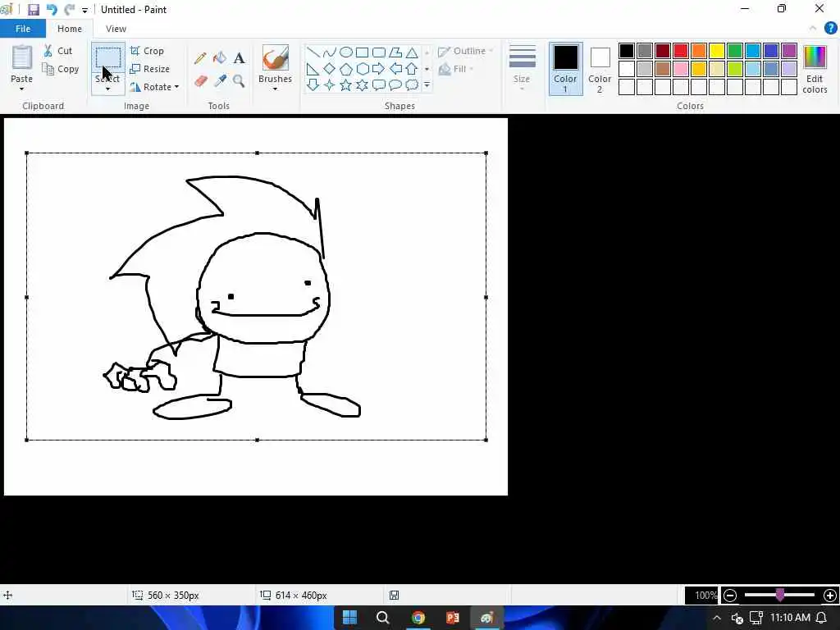Click the Undo arrow in title bar
This screenshot has width=840, height=630.
click(x=52, y=10)
